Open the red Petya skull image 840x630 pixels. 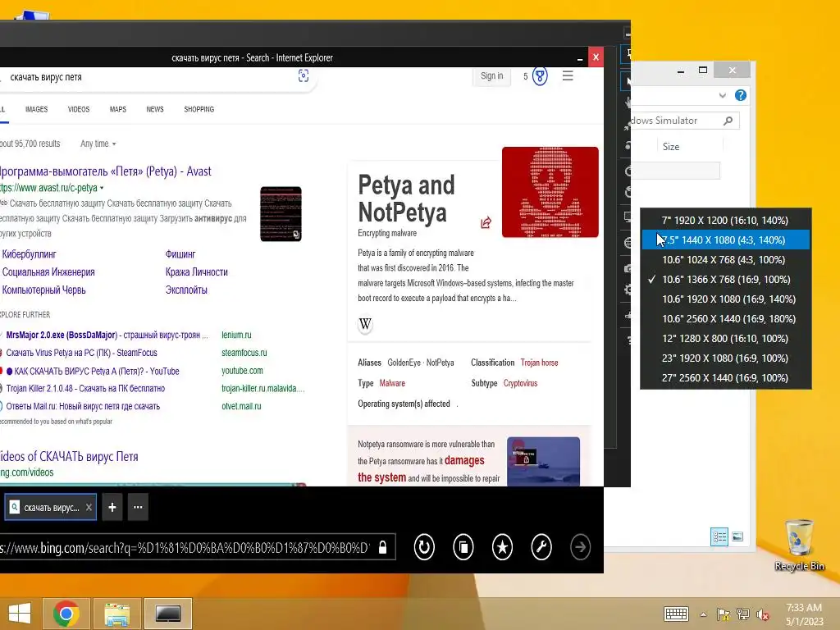[x=550, y=192]
